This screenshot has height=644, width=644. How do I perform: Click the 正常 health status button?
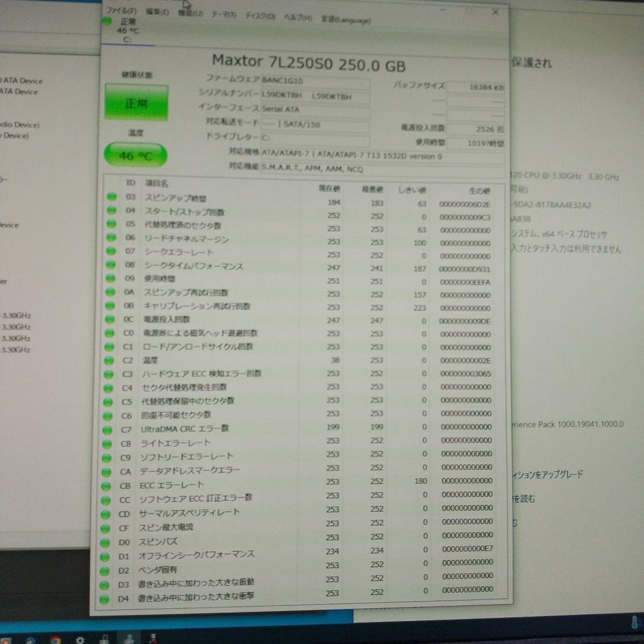[136, 101]
